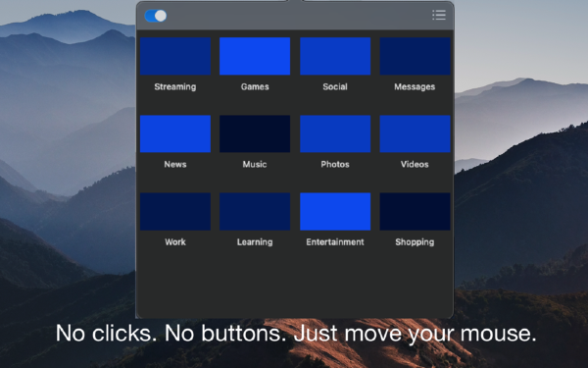Click the Videos label

[x=415, y=165]
